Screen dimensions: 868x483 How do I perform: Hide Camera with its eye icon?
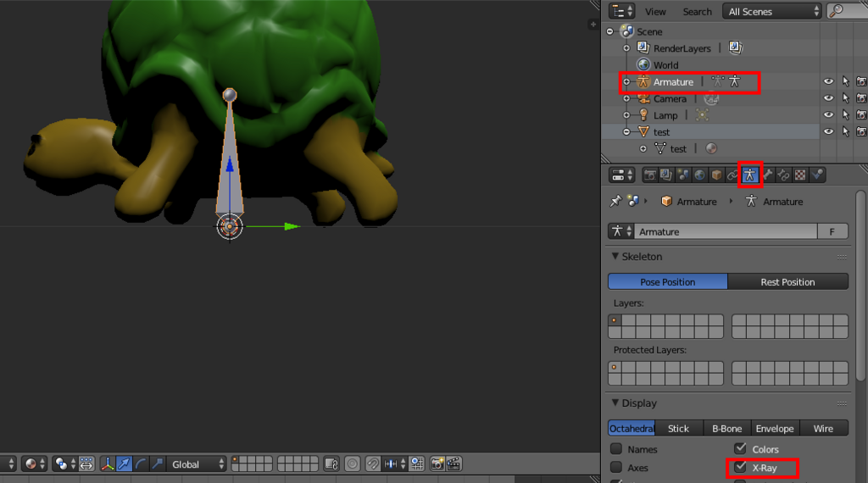coord(828,98)
